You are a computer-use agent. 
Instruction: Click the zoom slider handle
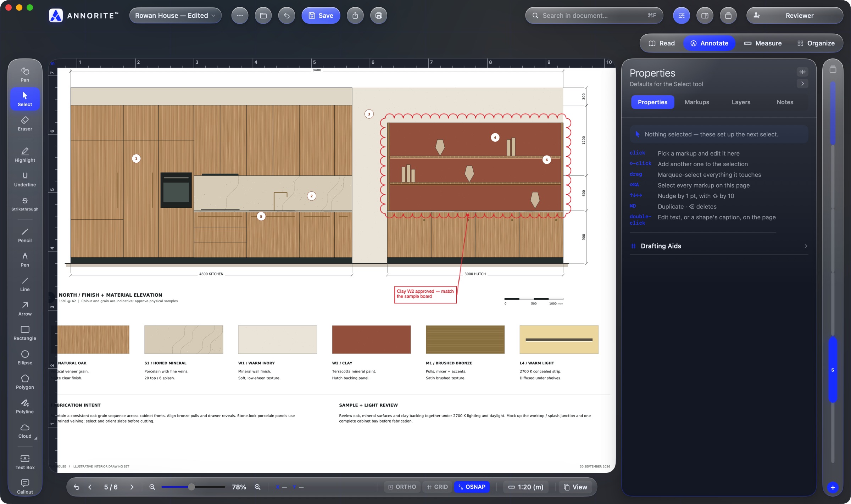pos(191,487)
